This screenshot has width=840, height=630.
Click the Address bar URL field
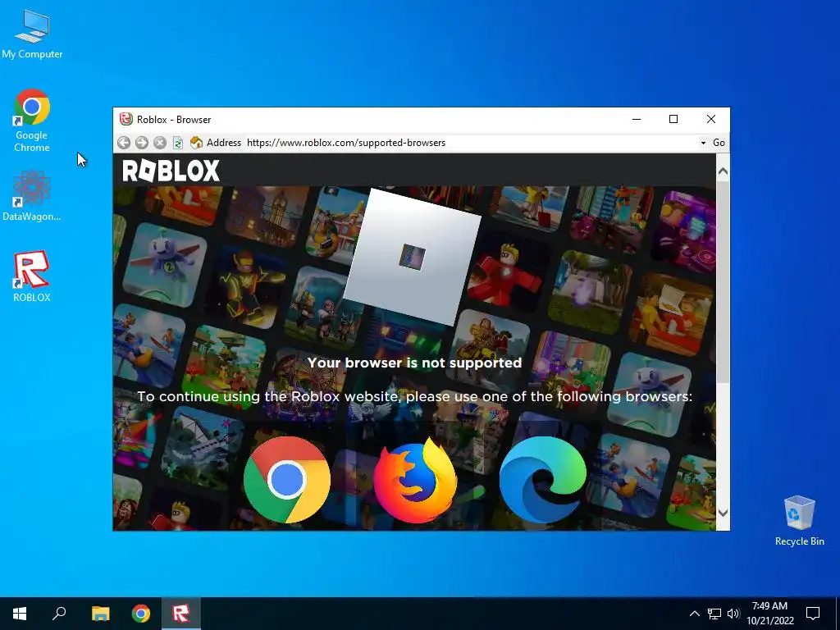pyautogui.click(x=472, y=143)
